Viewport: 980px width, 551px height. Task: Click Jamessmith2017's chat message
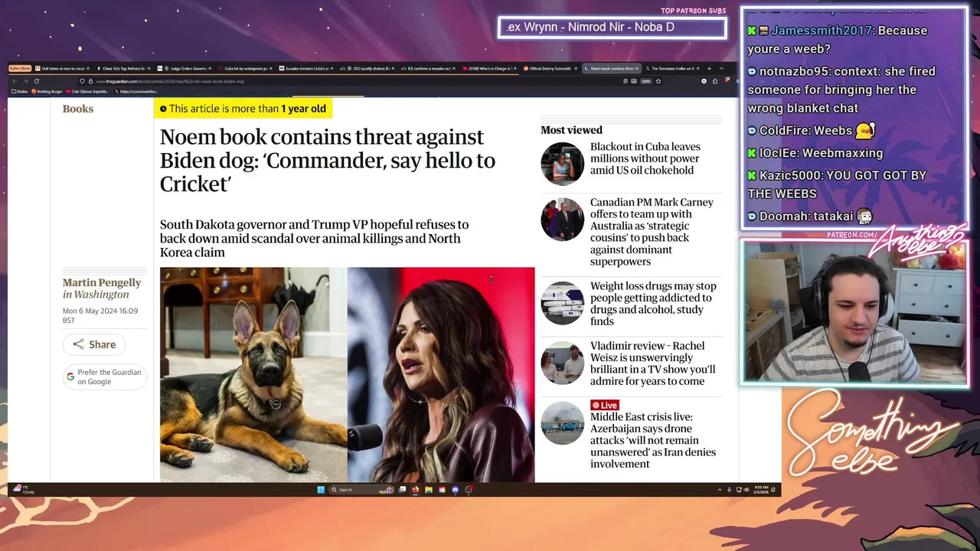[838, 40]
